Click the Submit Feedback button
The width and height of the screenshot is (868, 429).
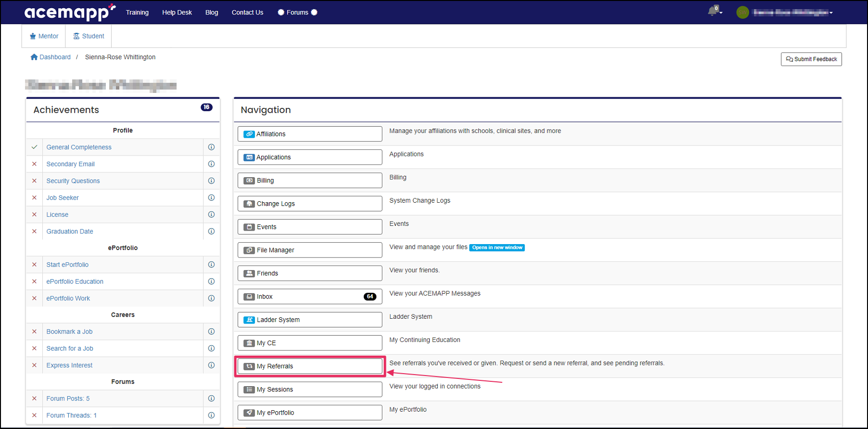point(811,59)
